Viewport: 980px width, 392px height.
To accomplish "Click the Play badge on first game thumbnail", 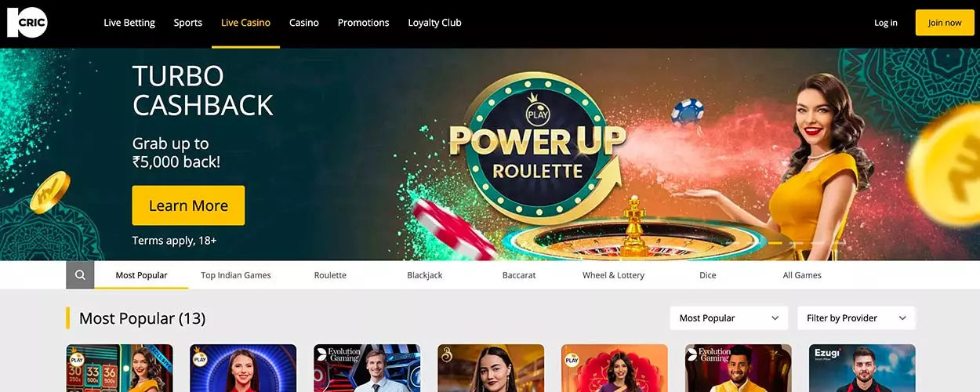I will pos(77,357).
